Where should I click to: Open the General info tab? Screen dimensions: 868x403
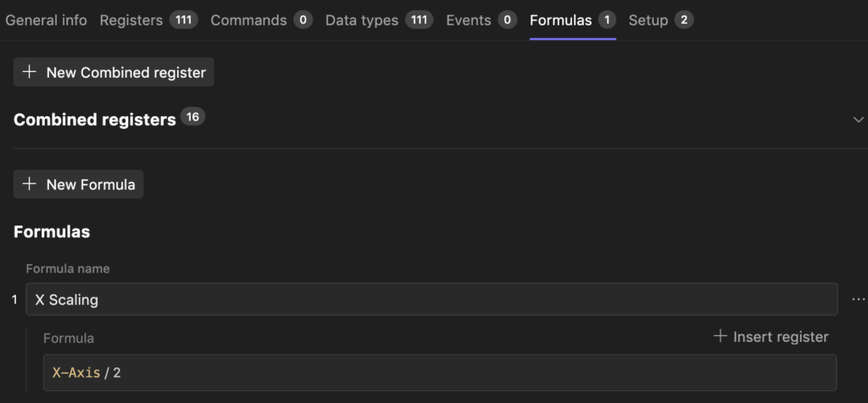click(x=46, y=19)
